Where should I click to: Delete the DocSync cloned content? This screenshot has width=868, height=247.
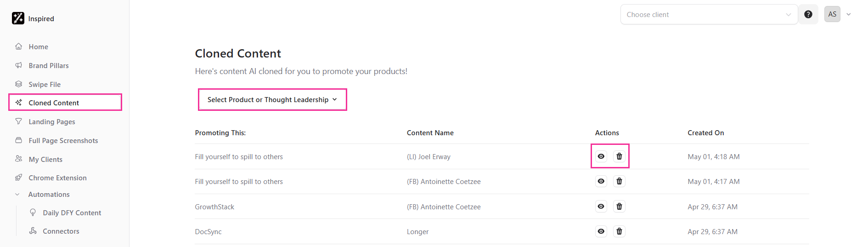point(619,231)
